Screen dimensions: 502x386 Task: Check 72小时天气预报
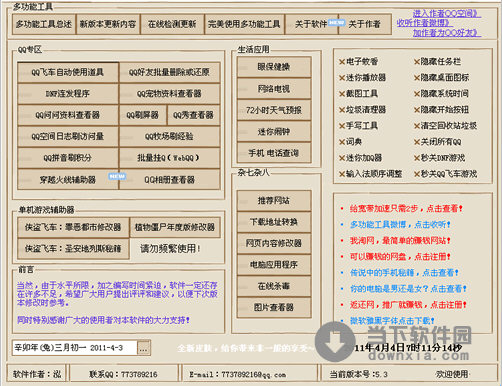click(x=274, y=110)
